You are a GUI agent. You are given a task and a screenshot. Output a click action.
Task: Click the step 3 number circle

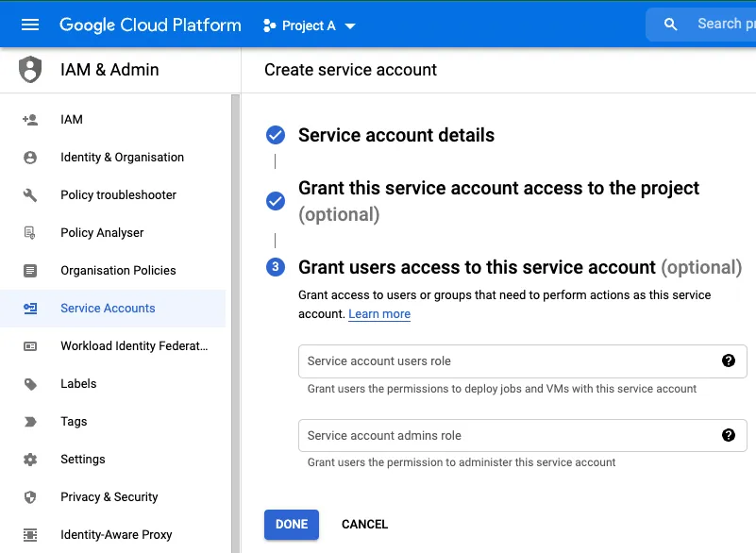tap(276, 267)
